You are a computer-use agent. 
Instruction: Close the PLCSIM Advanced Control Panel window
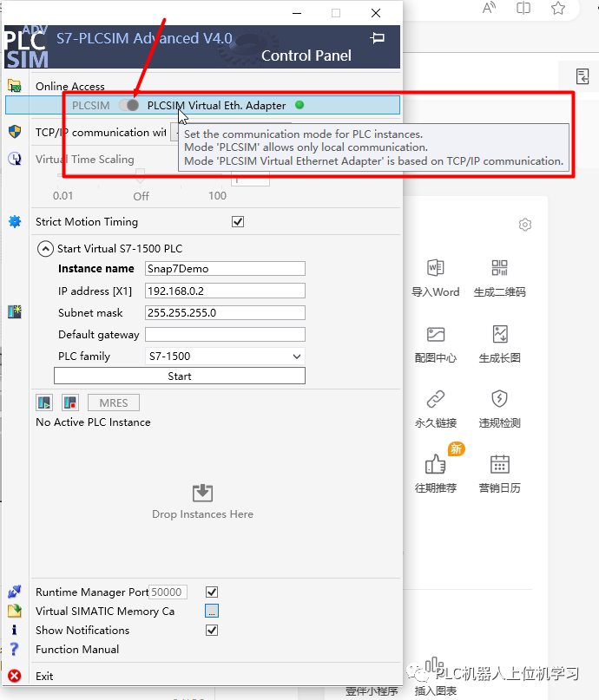coord(376,13)
